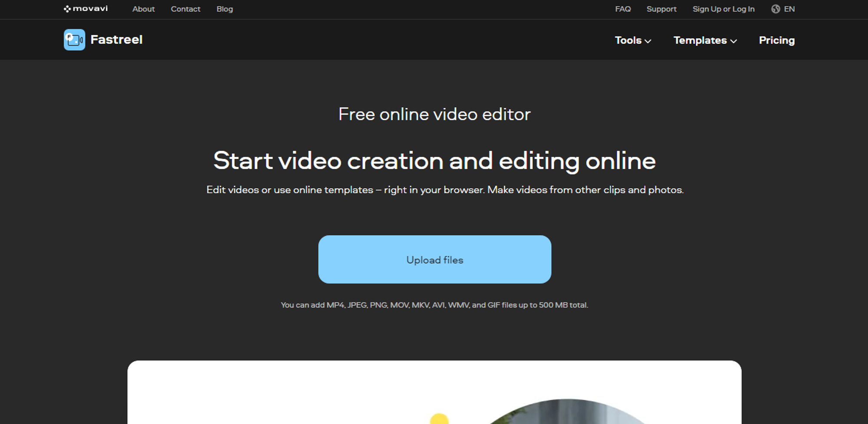Expand the Templates dropdown menu

705,40
